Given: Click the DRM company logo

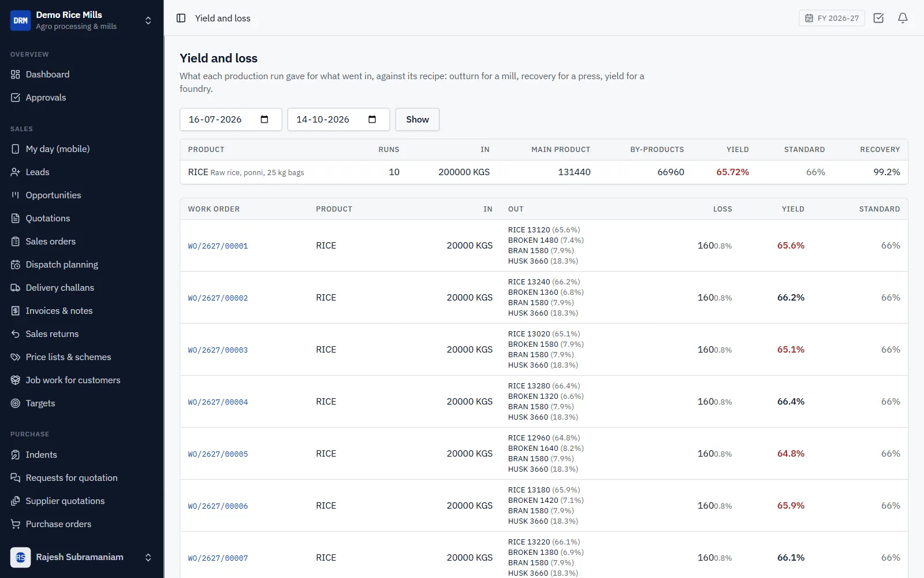Looking at the screenshot, I should click(x=20, y=20).
